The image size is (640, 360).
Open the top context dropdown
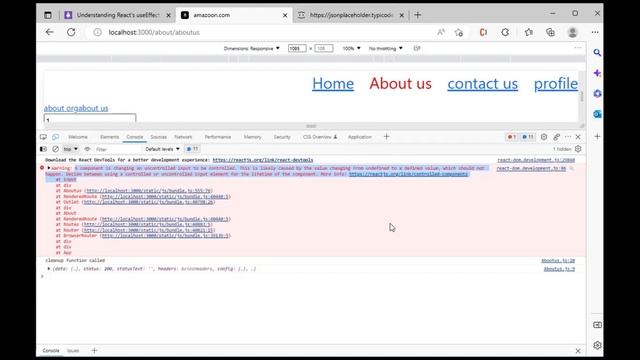71,149
